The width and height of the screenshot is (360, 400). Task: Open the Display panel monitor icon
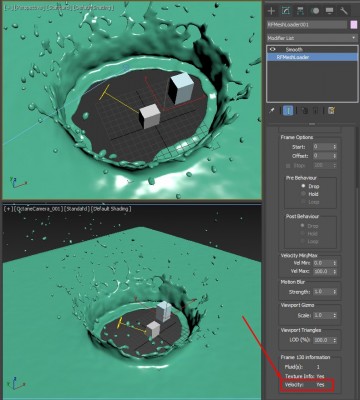[329, 11]
